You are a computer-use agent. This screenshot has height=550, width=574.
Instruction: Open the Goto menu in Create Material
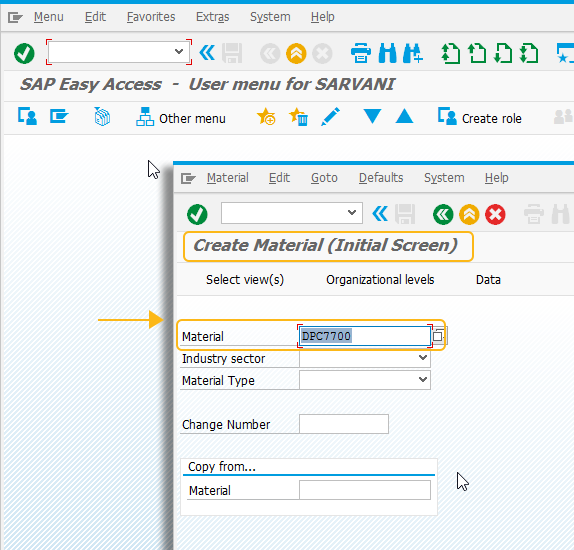[x=324, y=178]
